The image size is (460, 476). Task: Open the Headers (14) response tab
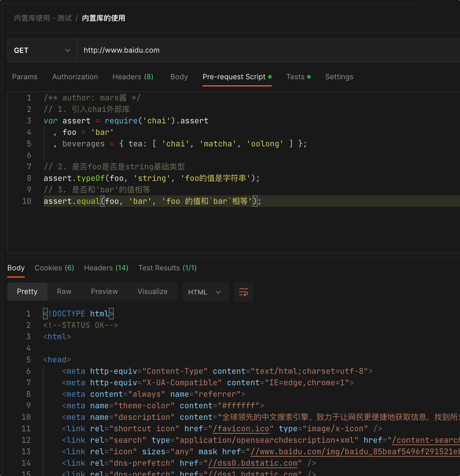coord(106,268)
